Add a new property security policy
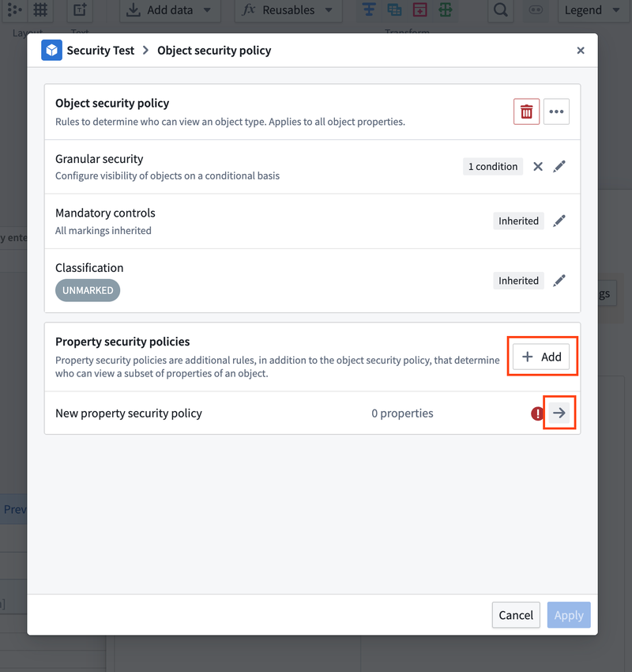 [x=542, y=357]
